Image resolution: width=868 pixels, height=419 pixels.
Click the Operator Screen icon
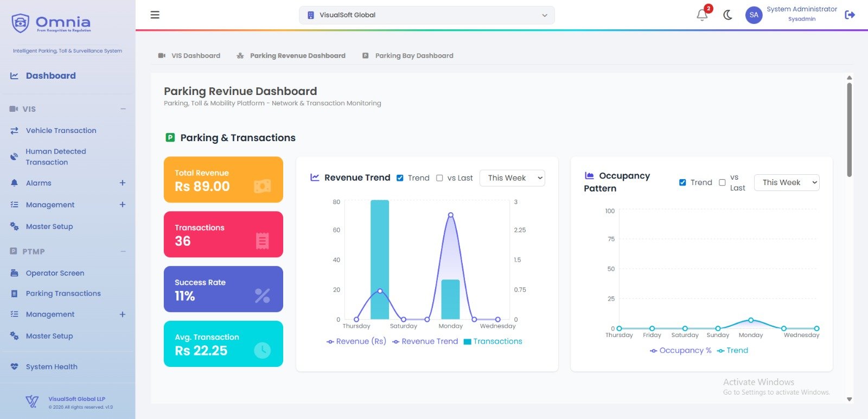point(14,273)
